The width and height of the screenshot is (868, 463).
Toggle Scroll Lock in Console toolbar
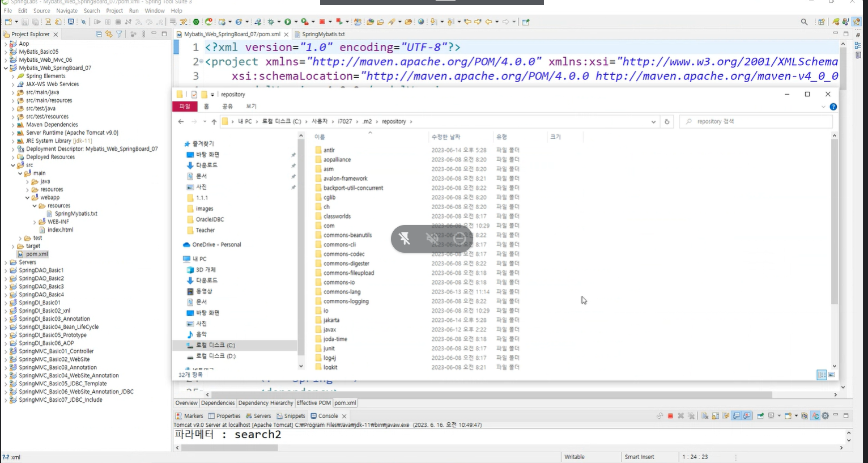pyautogui.click(x=715, y=416)
